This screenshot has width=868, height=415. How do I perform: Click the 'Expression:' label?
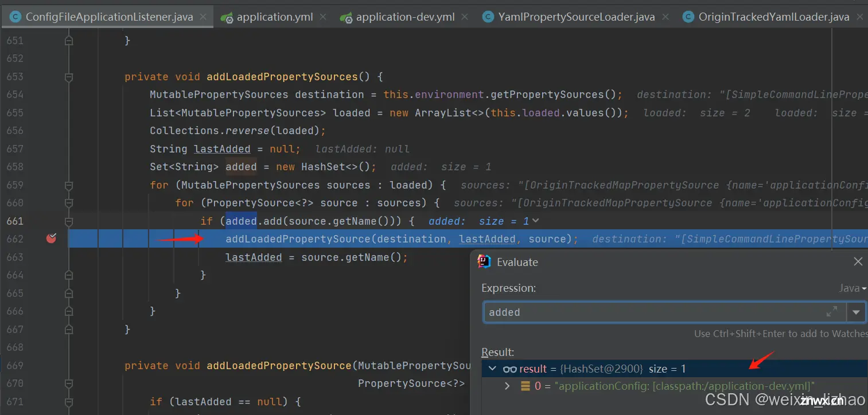pos(508,288)
